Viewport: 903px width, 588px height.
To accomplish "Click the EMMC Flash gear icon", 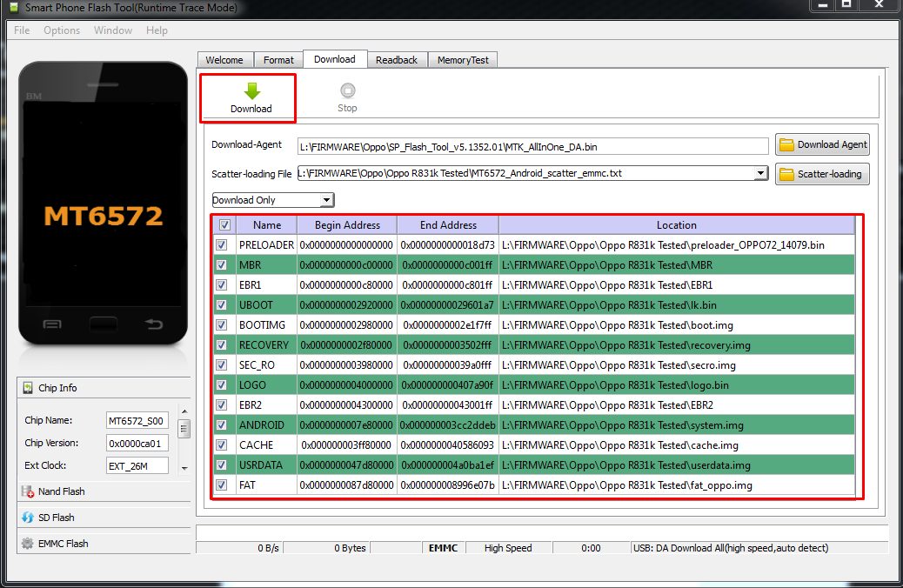I will [x=28, y=543].
